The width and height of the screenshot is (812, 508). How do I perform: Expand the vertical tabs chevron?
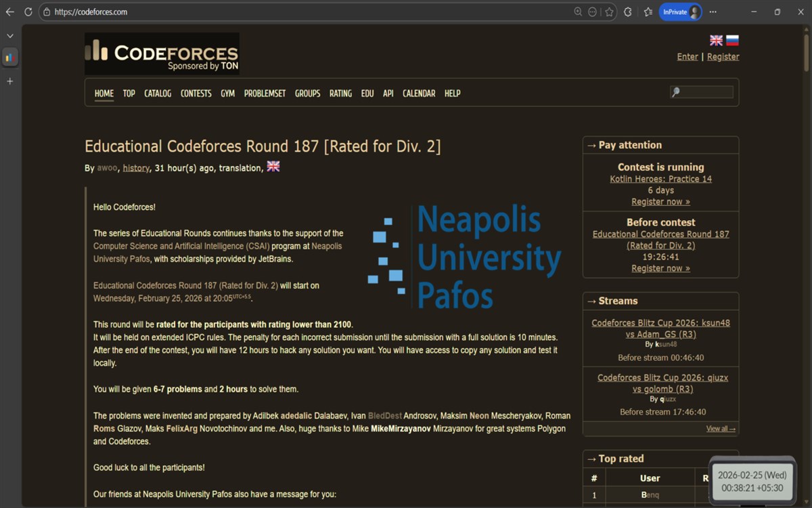tap(10, 36)
